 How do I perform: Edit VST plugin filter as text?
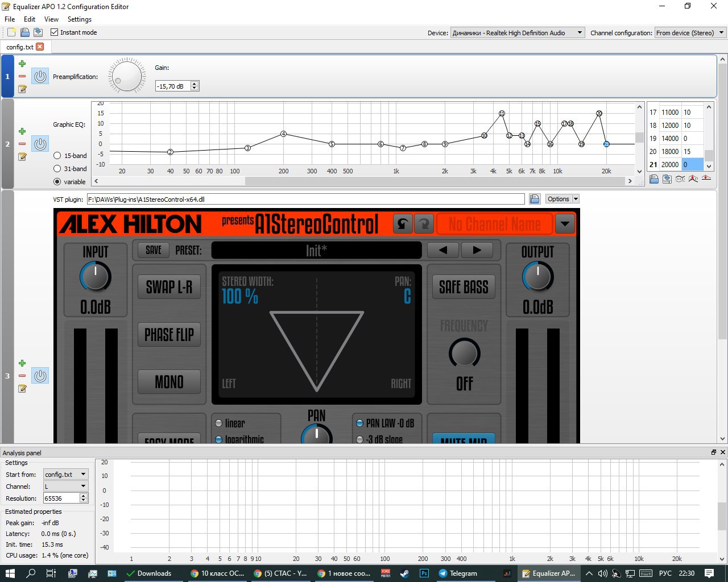[22, 388]
